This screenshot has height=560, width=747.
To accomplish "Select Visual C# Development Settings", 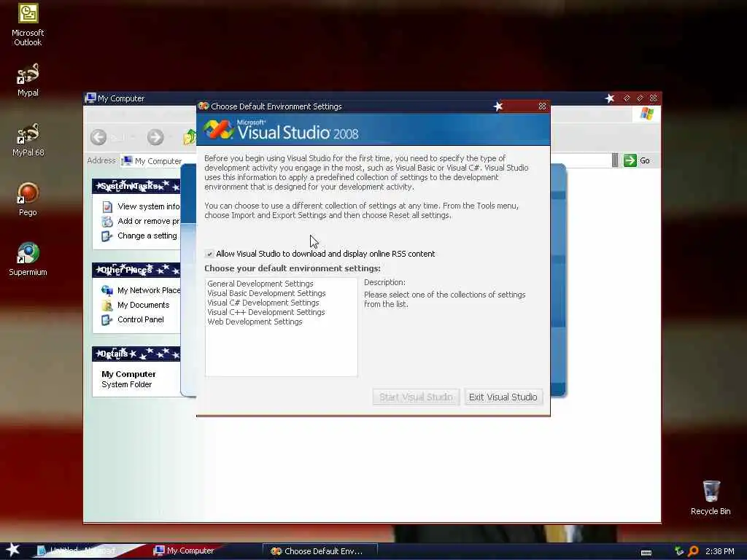I will click(x=263, y=303).
